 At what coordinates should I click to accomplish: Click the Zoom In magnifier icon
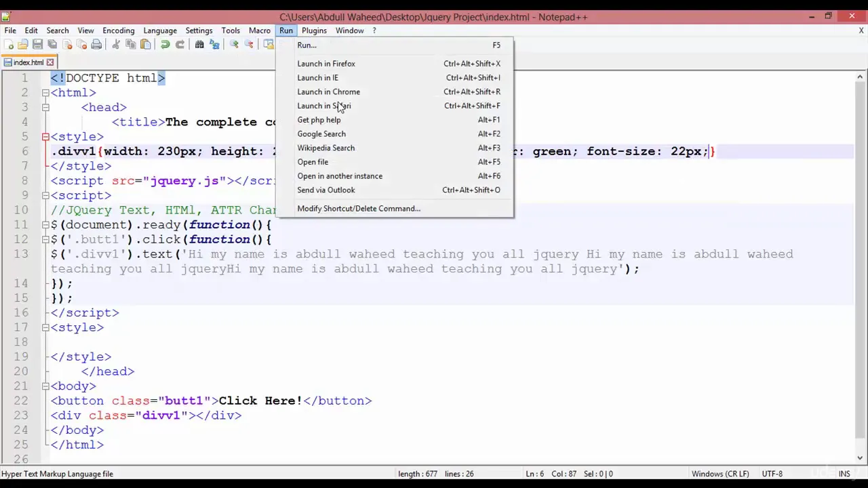point(234,45)
